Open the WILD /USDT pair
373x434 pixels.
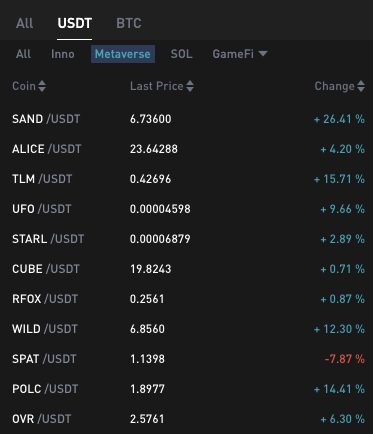click(x=45, y=329)
